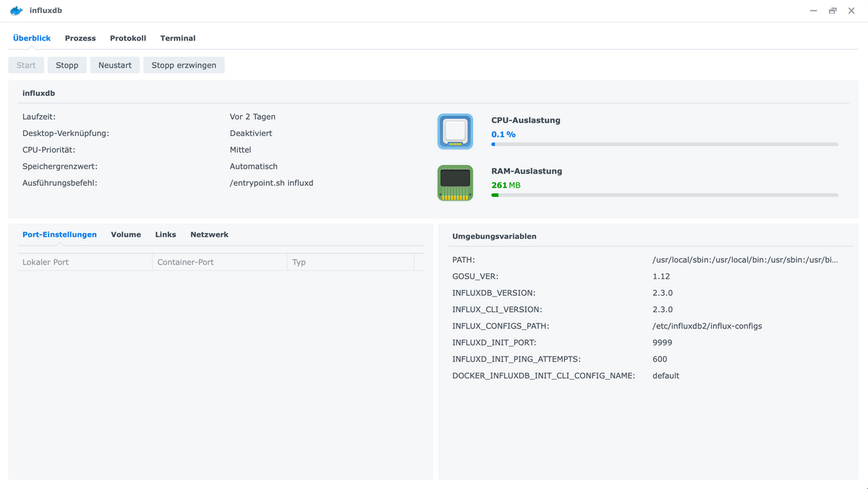Click DOCKER_INFLUXDB_INIT_CLI_CONFIG_NAME: label

(x=543, y=376)
